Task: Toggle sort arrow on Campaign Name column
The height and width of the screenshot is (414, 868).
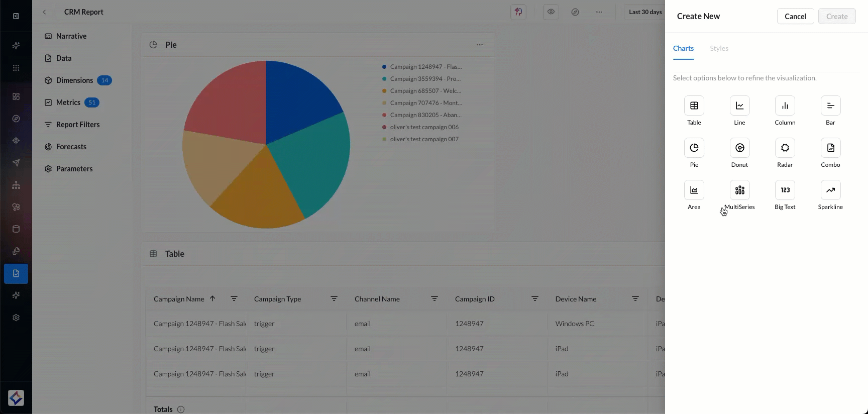Action: tap(212, 298)
